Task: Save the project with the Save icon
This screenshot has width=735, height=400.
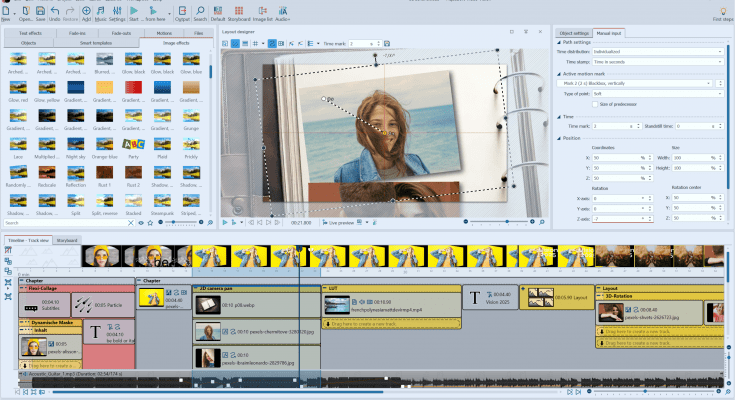Action: 41,13
